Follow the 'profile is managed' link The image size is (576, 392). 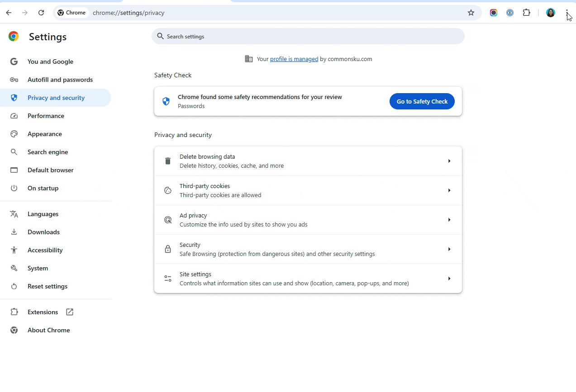(294, 59)
